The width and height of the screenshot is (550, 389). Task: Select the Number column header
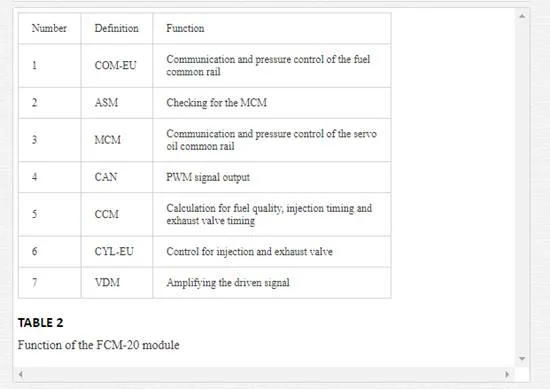(49, 28)
